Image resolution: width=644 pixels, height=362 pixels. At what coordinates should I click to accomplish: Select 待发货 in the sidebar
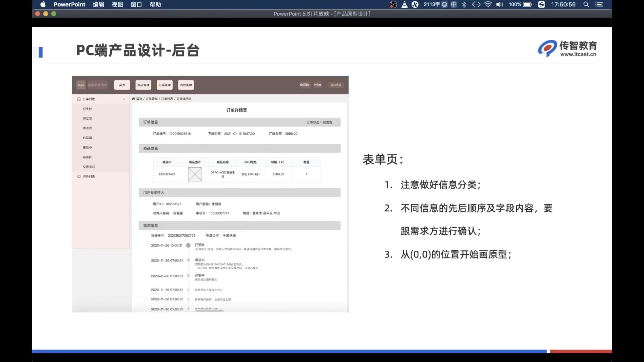coord(87,119)
